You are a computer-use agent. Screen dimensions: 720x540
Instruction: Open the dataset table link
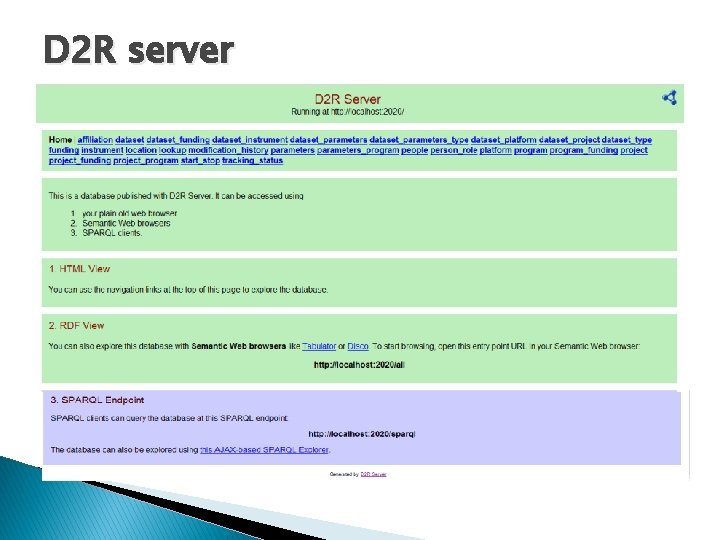pyautogui.click(x=129, y=140)
